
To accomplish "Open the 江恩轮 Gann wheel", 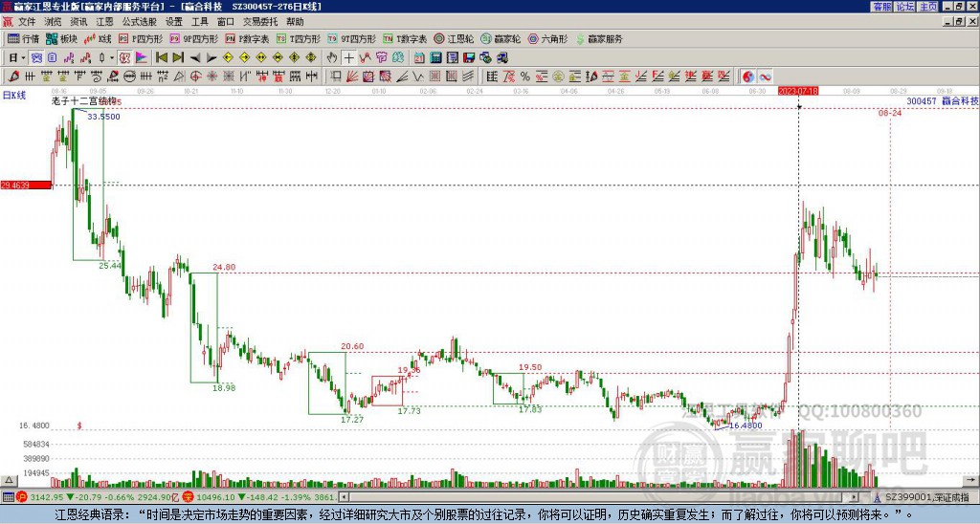I will point(454,38).
